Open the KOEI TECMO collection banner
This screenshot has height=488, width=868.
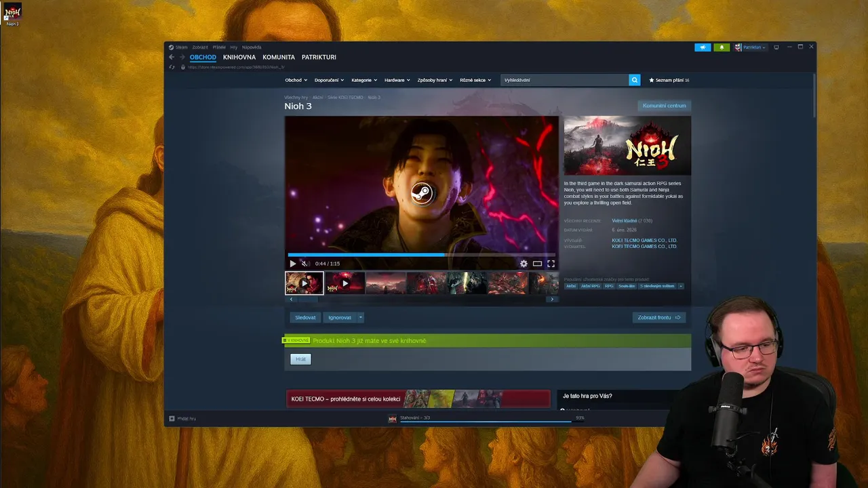[x=418, y=399]
